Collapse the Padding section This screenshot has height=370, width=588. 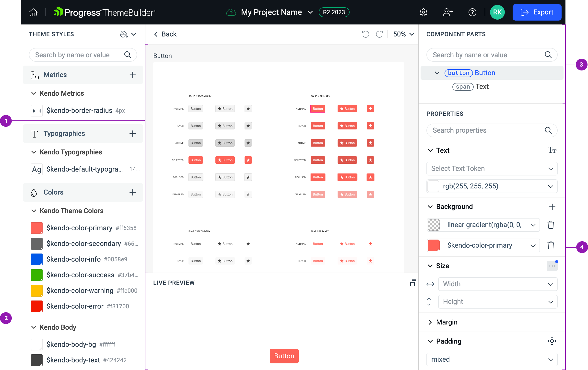430,341
